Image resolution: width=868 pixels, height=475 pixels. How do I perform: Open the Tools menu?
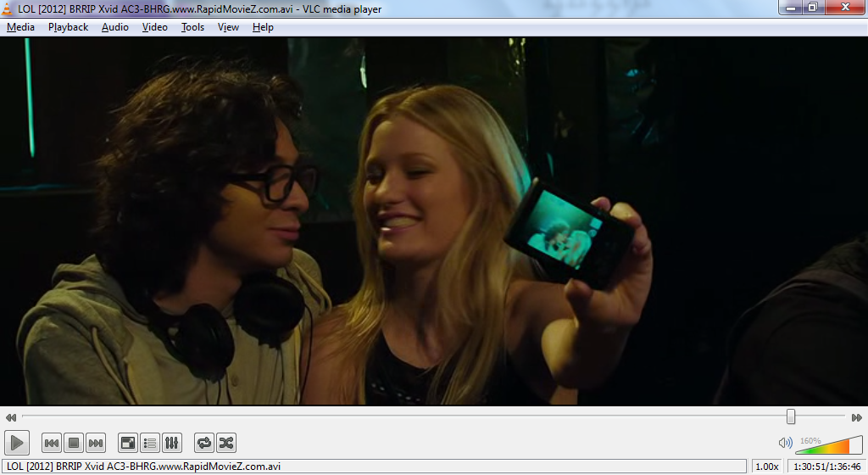192,27
